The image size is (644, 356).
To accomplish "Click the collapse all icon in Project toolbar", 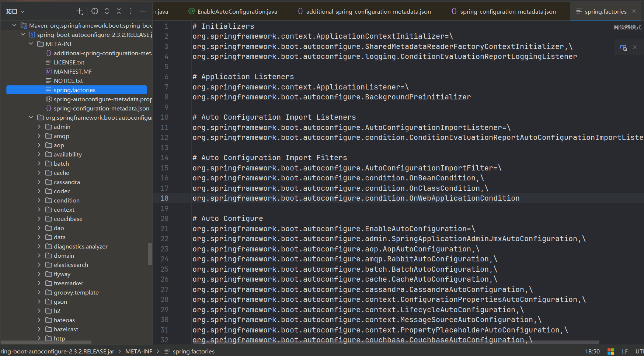I will click(x=119, y=11).
